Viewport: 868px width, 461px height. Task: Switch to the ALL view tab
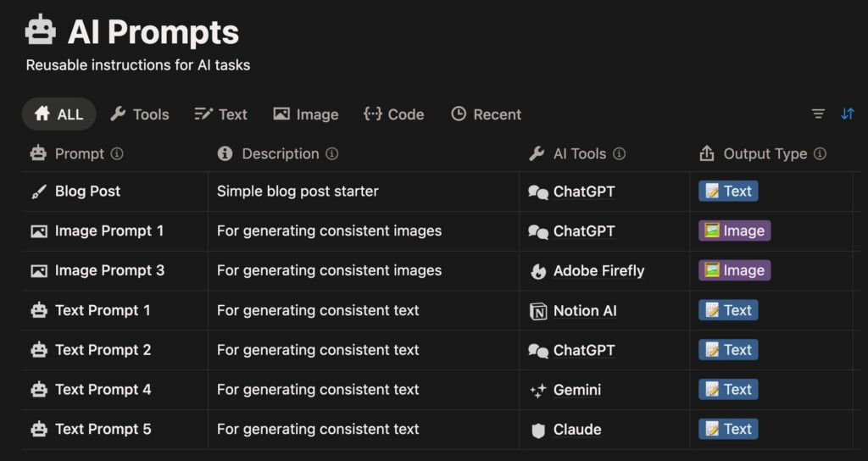58,114
